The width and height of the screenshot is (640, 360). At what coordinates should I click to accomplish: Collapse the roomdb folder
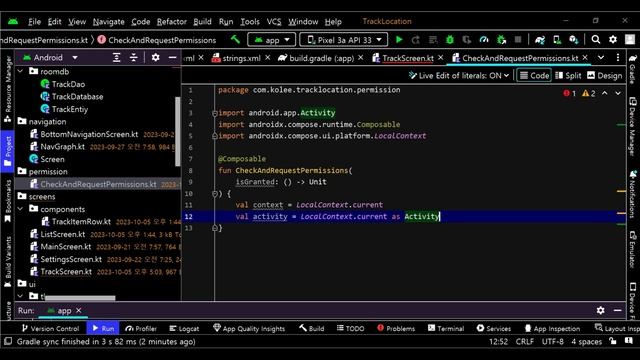pos(20,71)
